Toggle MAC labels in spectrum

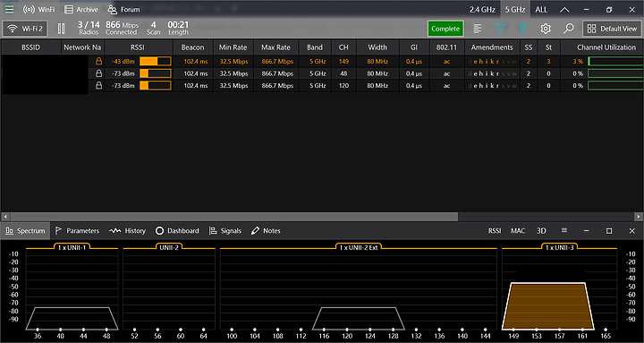[x=518, y=231]
